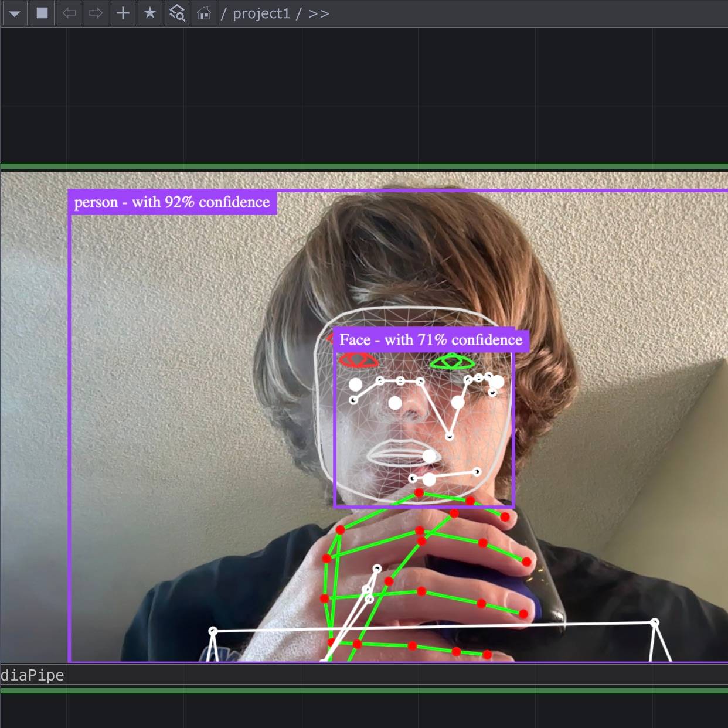This screenshot has width=728, height=728.
Task: Select the diaPipe node name label
Action: [32, 675]
